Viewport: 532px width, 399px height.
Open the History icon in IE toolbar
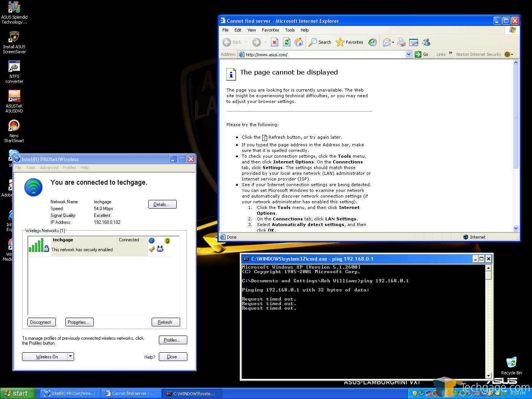click(372, 42)
